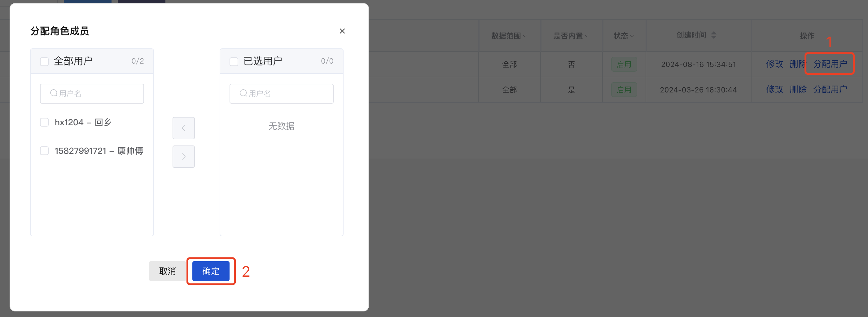Click the sort icon next to 创建时间
The height and width of the screenshot is (317, 868).
[x=714, y=35]
